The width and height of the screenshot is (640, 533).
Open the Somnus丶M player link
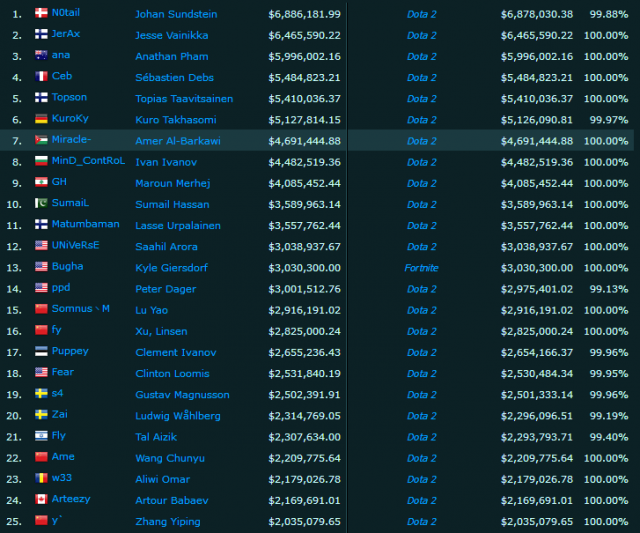[x=81, y=310]
